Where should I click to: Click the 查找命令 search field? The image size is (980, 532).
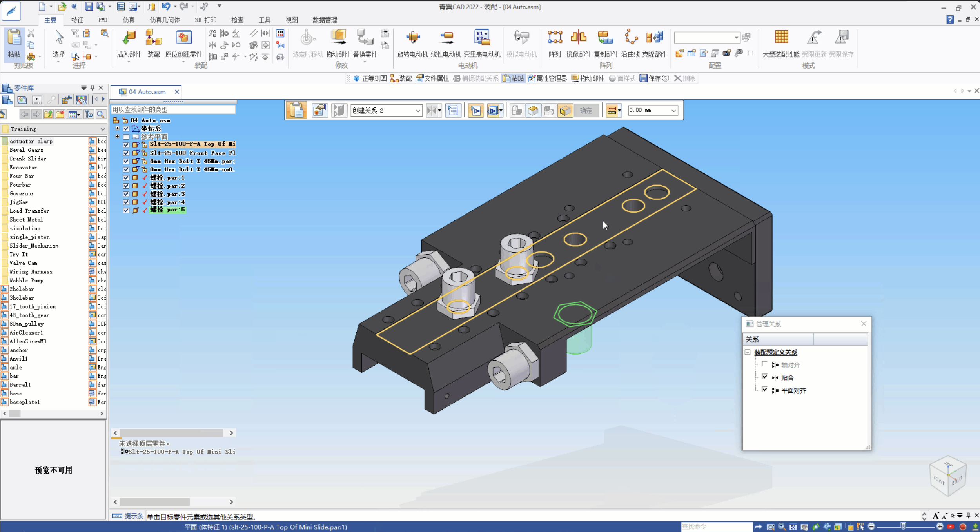[716, 527]
